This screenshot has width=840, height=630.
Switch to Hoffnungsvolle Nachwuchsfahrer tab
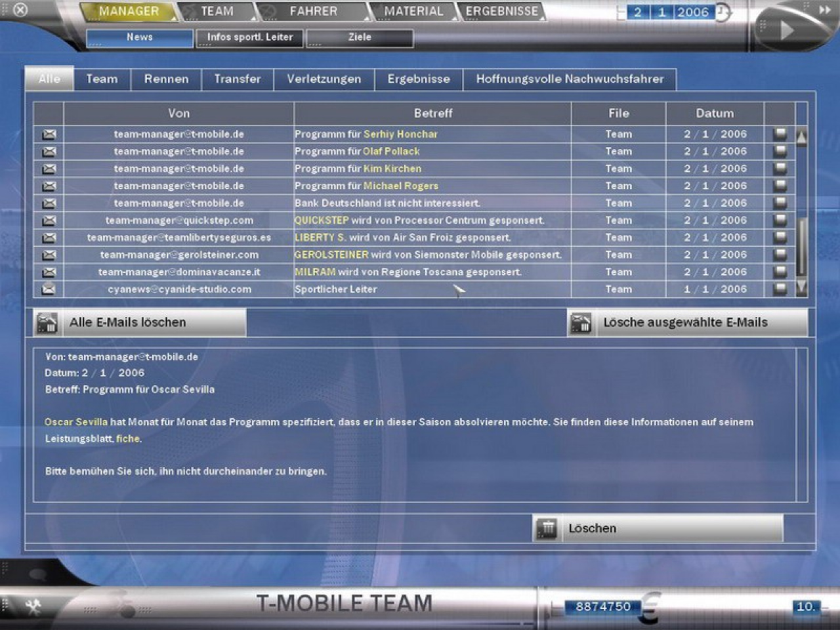[x=570, y=79]
